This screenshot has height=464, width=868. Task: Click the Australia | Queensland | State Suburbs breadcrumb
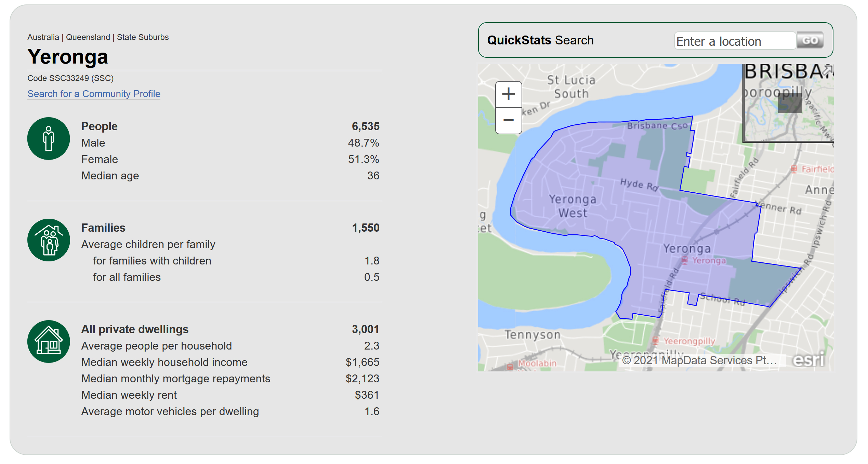(98, 37)
